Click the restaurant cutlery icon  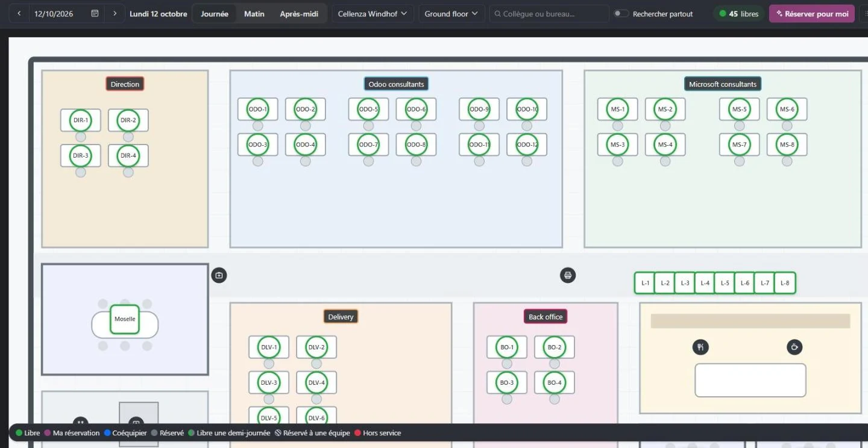(700, 347)
